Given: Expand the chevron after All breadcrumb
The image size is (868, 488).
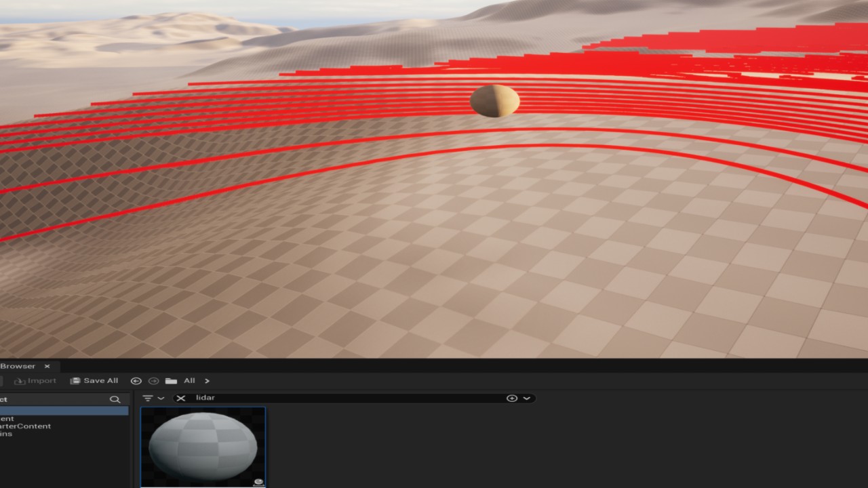Looking at the screenshot, I should coord(207,381).
